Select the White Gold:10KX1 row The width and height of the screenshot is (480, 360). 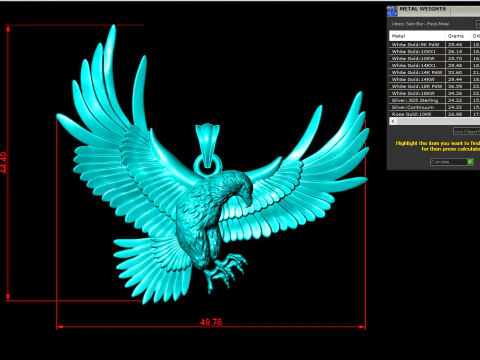[x=435, y=51]
